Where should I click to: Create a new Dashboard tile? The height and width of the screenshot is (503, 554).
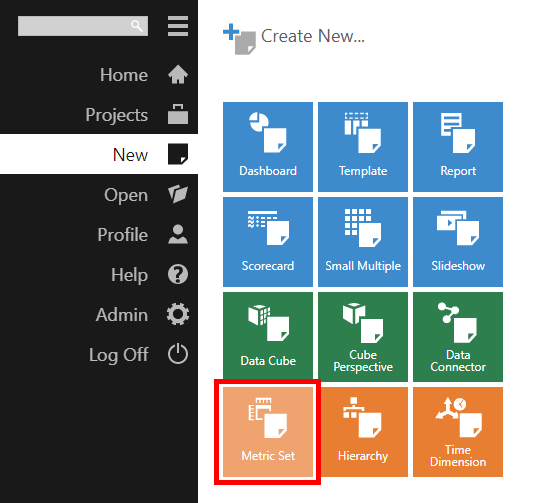pos(268,147)
